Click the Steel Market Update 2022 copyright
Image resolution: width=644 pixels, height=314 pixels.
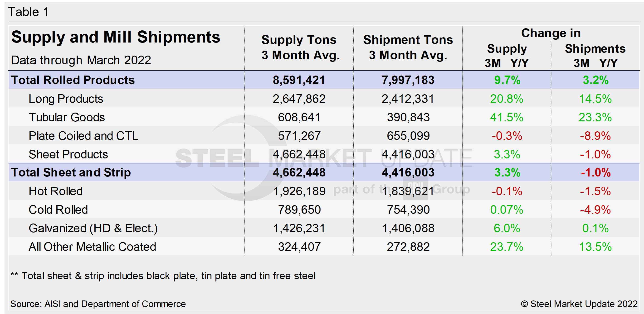click(579, 304)
